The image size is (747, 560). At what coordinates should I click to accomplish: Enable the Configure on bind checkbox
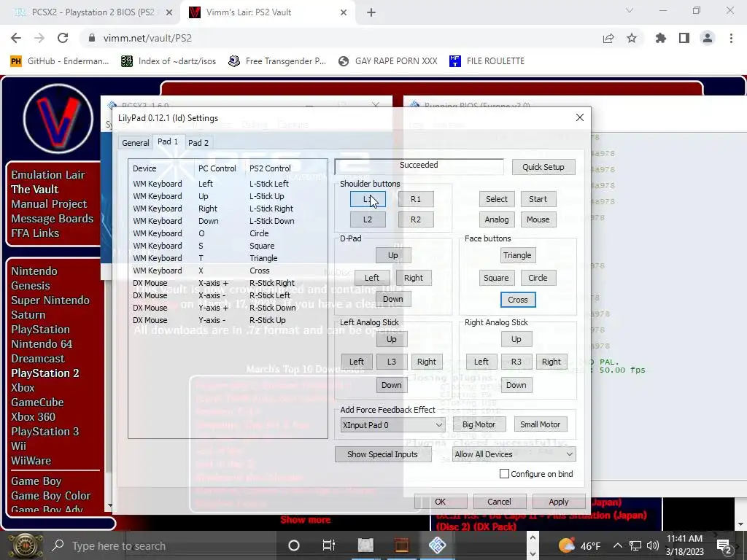click(x=504, y=474)
